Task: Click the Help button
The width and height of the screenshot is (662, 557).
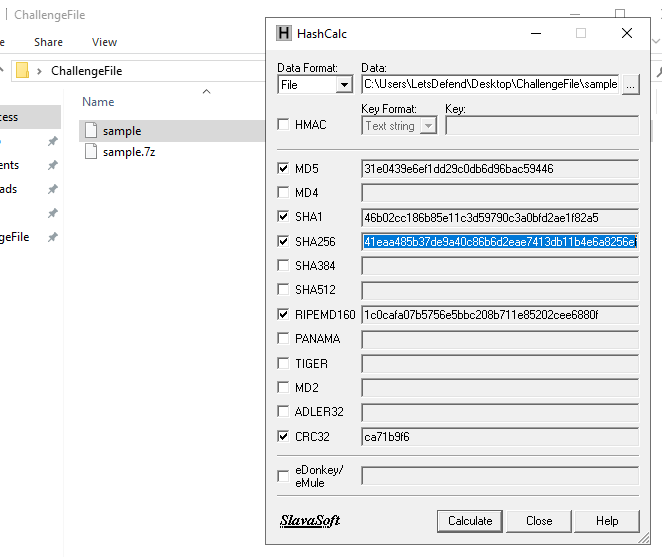Action: (607, 521)
